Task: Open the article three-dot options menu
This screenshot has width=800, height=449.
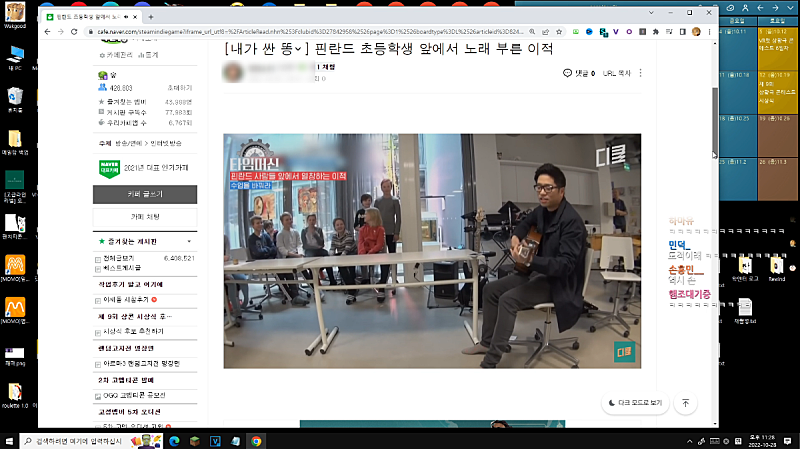Action: 641,73
